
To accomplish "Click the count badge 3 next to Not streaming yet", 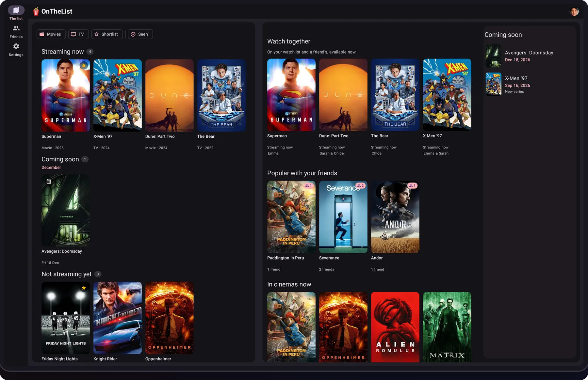I will coord(98,274).
